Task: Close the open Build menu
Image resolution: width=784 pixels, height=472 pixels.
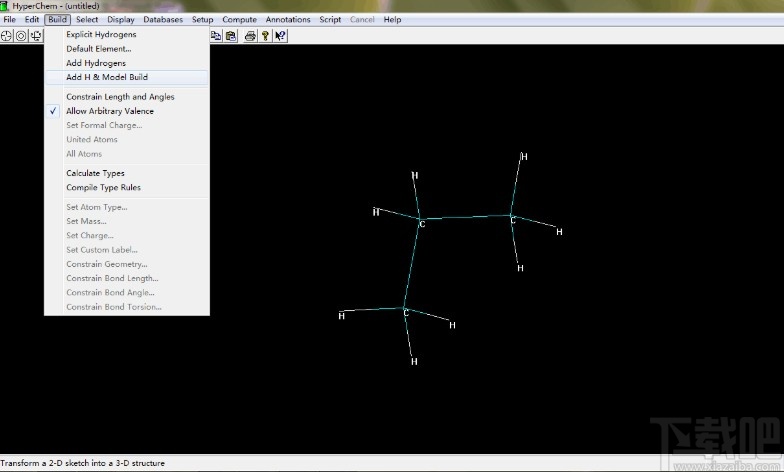Action: pyautogui.click(x=58, y=20)
